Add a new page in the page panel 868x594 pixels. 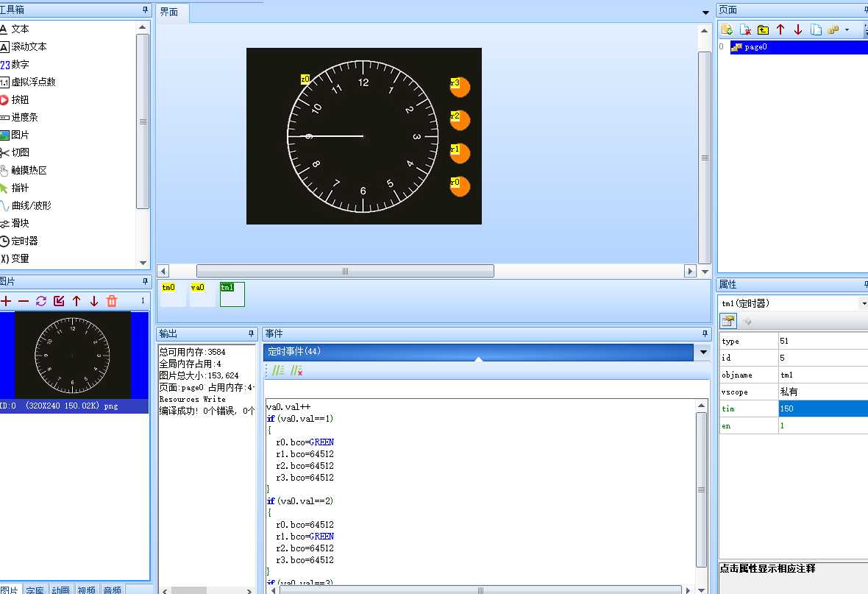coord(727,29)
